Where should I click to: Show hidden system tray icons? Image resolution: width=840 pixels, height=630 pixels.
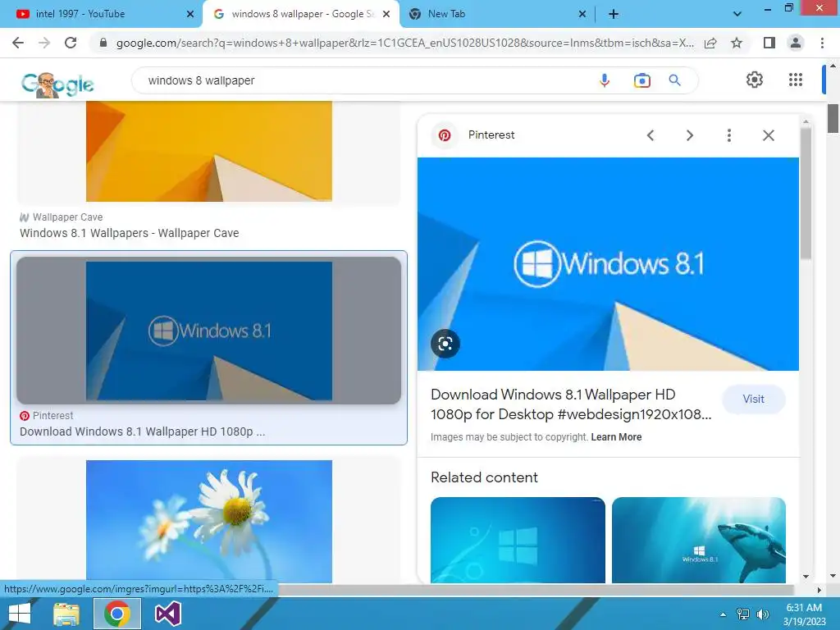(x=724, y=614)
